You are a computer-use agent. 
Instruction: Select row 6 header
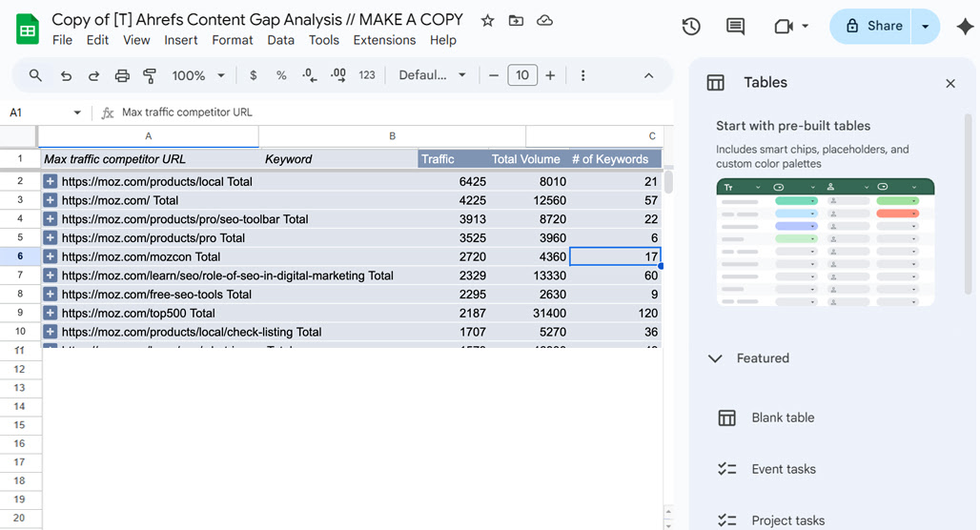point(20,256)
